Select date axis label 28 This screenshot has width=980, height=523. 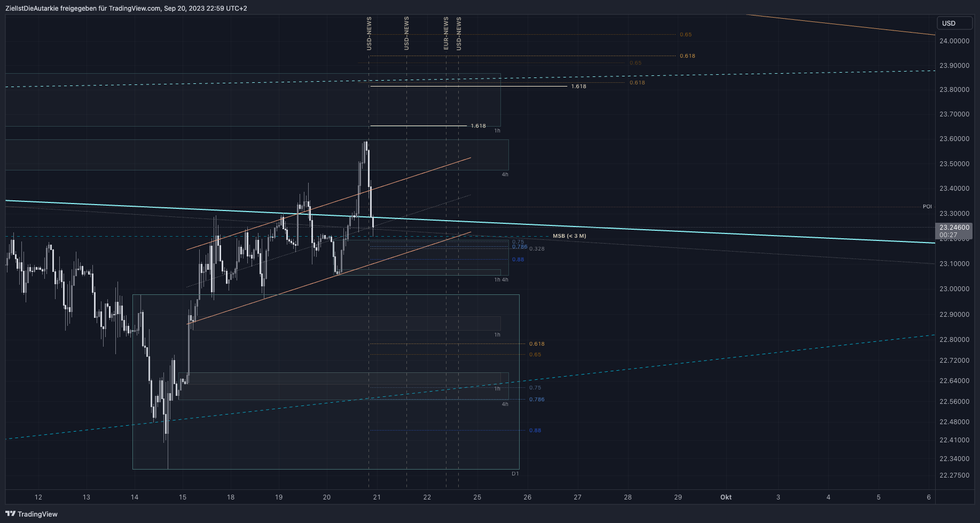point(628,497)
